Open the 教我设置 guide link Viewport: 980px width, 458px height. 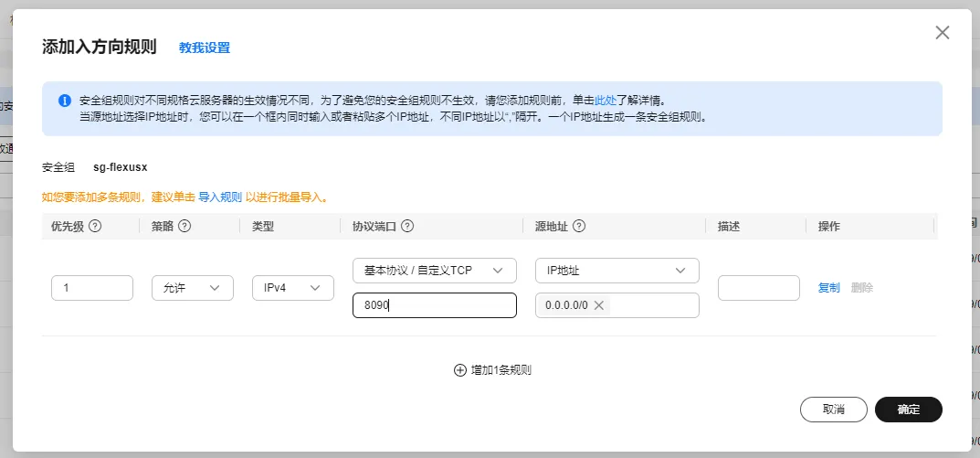pos(205,48)
